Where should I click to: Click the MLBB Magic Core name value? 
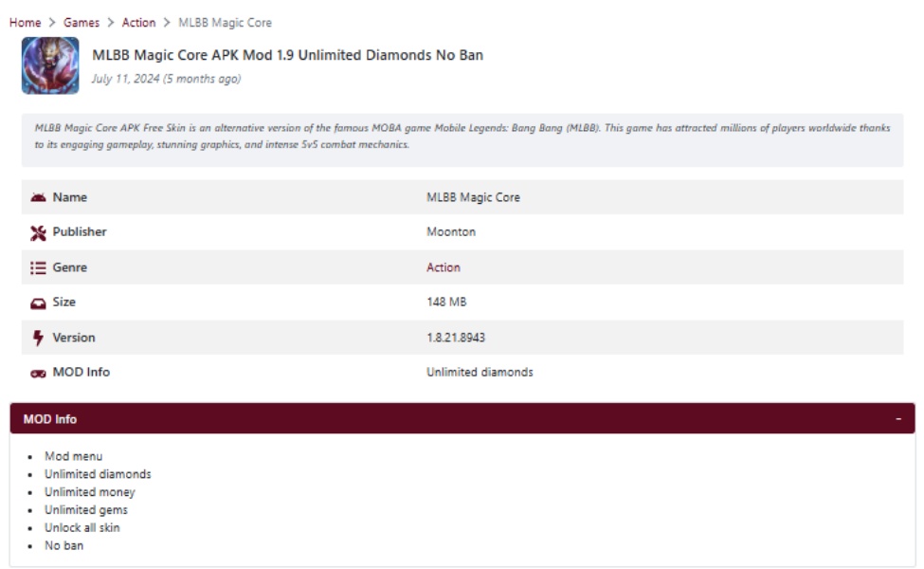(x=473, y=197)
